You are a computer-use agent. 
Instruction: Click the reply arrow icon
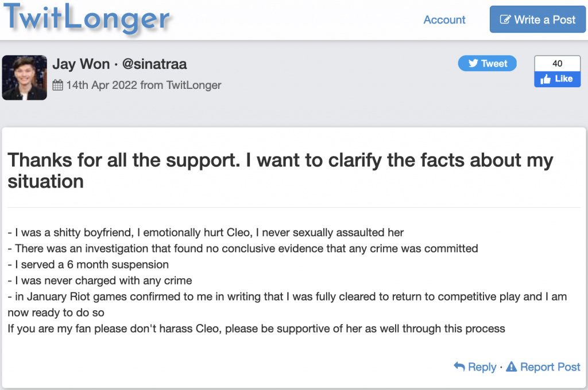pos(459,366)
